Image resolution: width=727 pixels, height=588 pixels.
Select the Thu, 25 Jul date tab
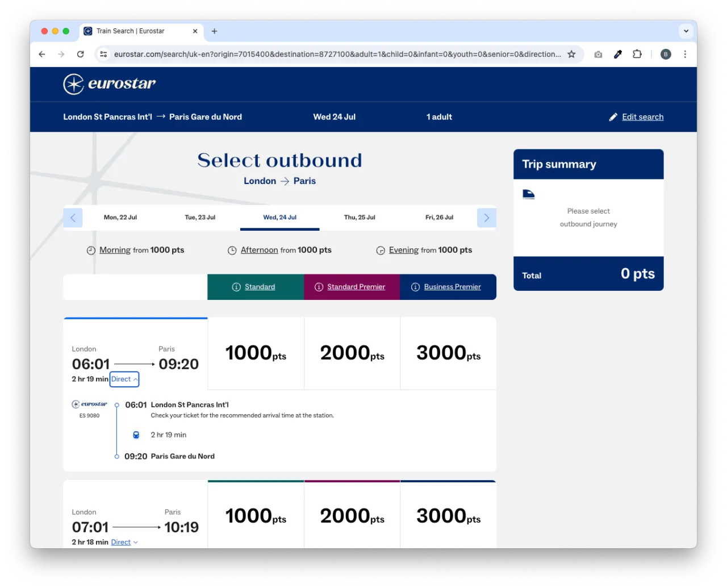click(360, 218)
